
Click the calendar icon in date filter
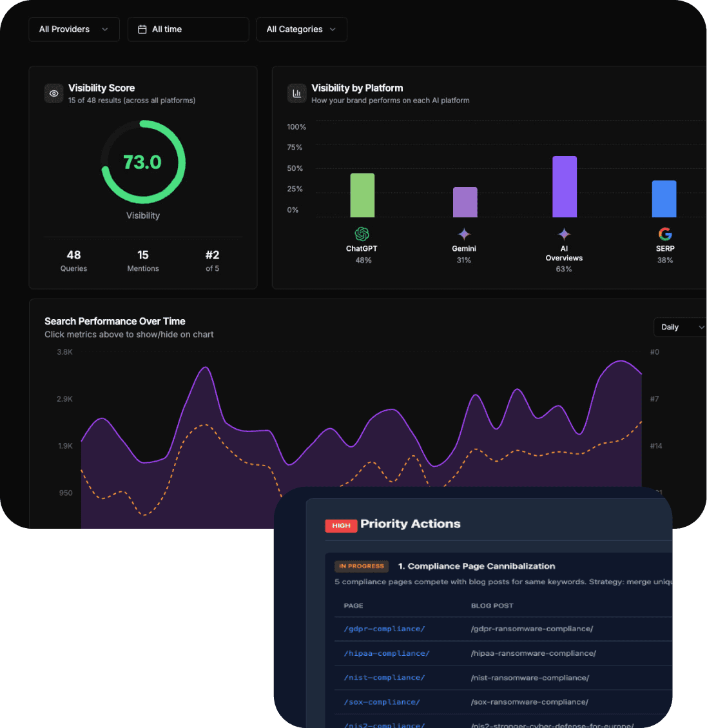(x=142, y=30)
